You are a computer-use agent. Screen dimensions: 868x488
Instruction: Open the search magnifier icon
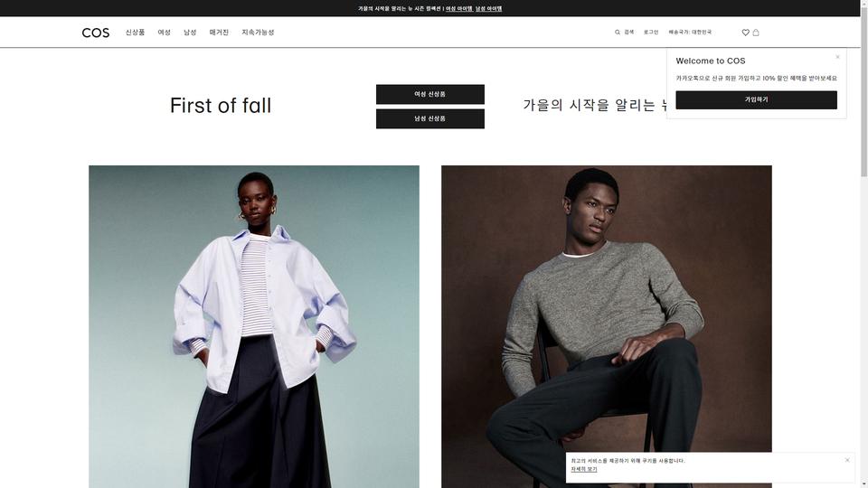click(x=618, y=33)
